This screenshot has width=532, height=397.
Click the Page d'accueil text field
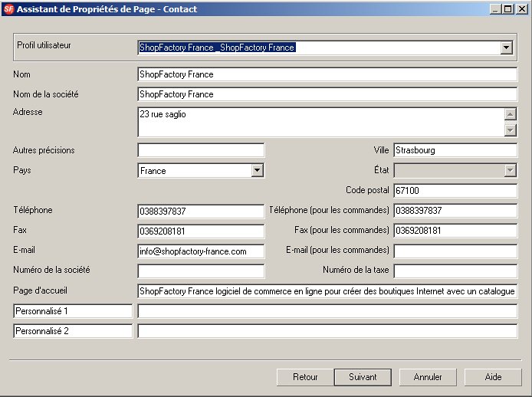coord(327,291)
